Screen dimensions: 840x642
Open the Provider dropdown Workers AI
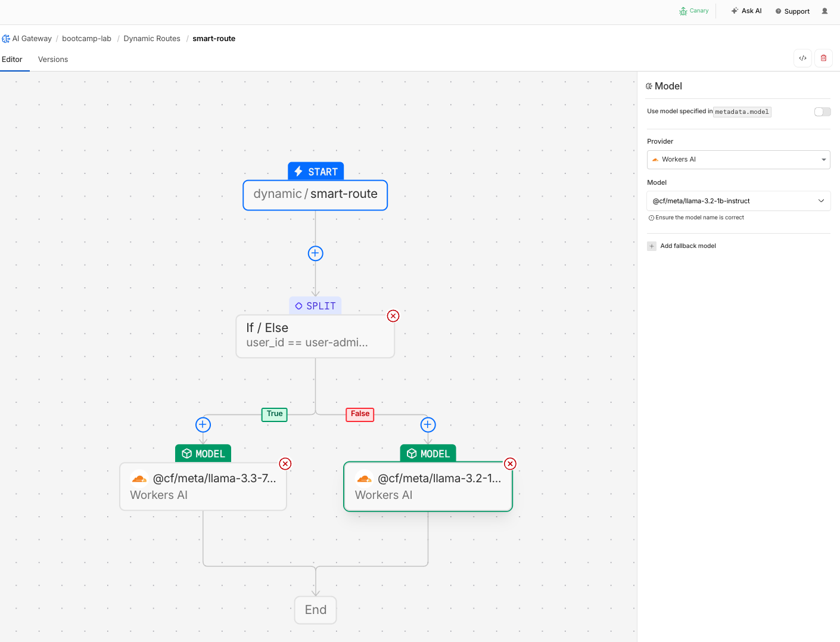click(x=738, y=160)
